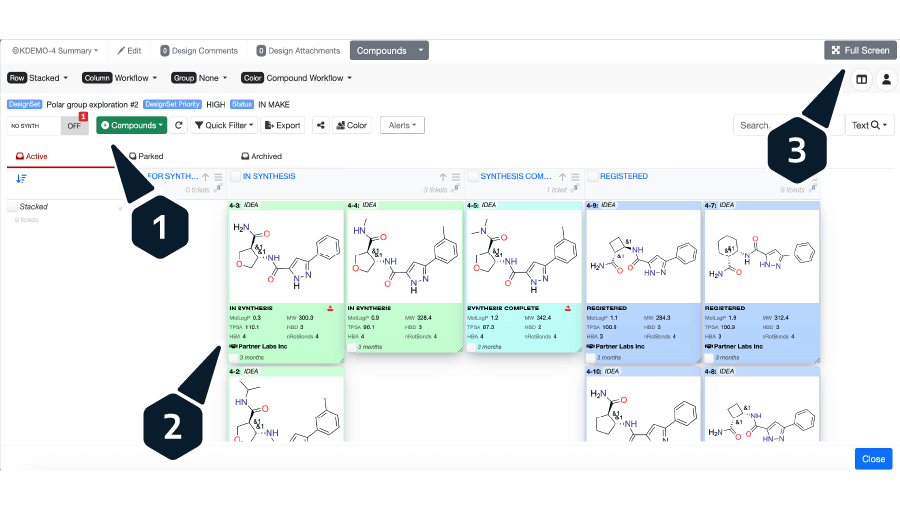
Task: Select the Active tab
Action: 32,156
